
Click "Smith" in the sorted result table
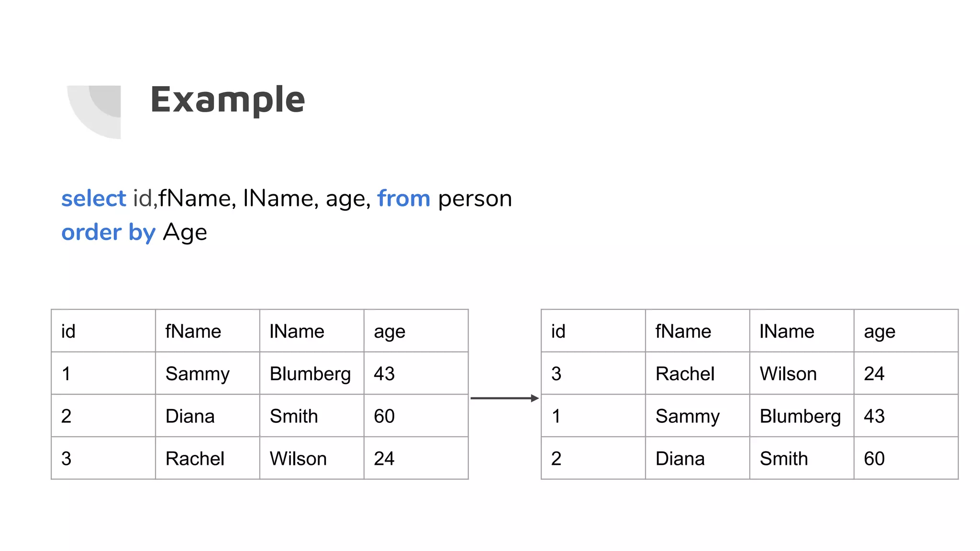[x=783, y=459]
